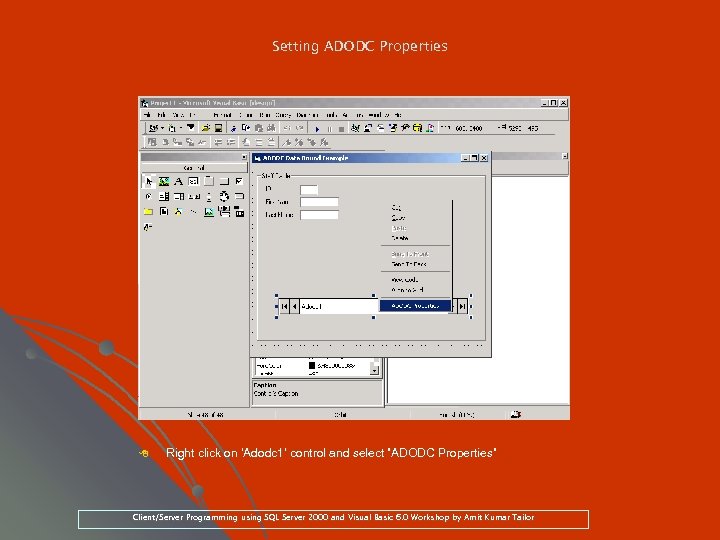
Task: Select the PictureBox tool in the toolbox
Action: coord(163,181)
